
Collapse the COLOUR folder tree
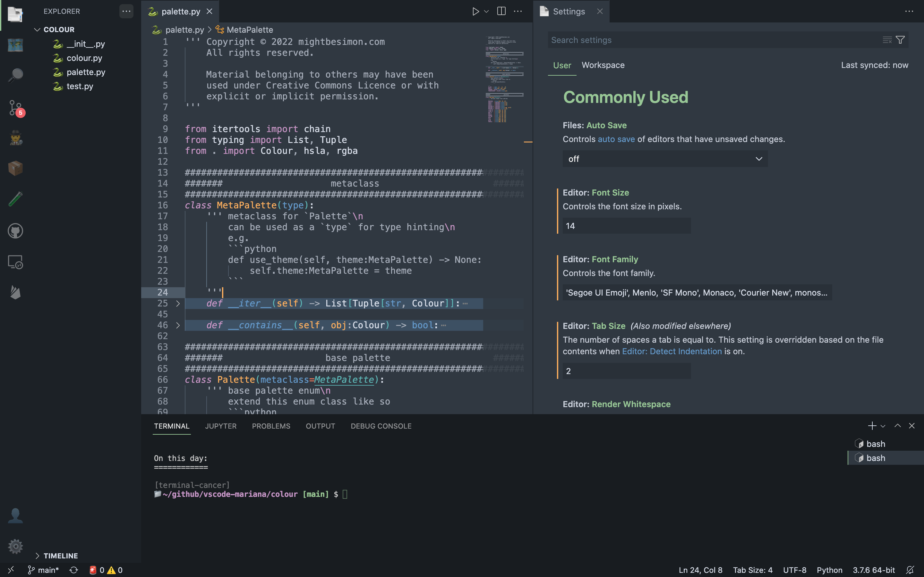coord(38,29)
